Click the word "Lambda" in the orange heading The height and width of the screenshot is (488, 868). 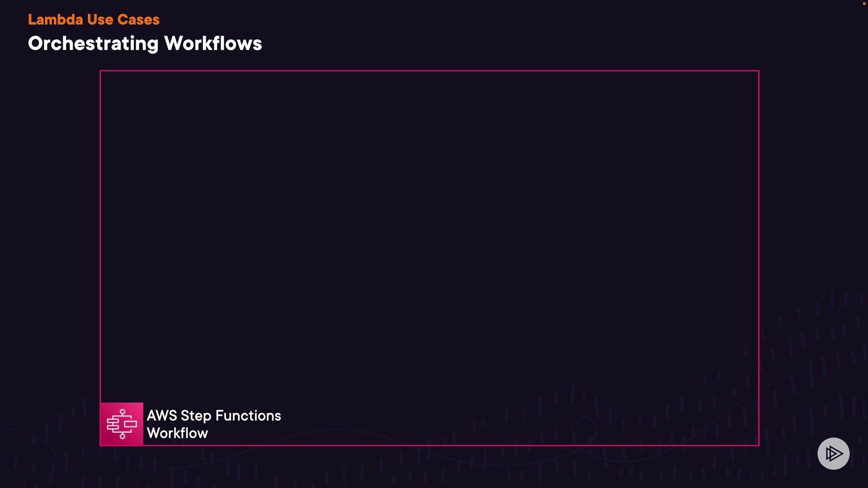point(55,19)
